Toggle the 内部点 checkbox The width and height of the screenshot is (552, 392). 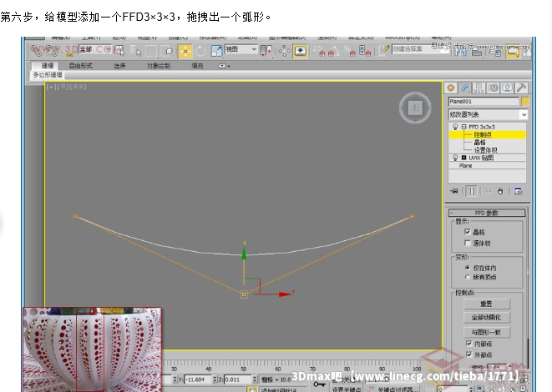tap(468, 343)
